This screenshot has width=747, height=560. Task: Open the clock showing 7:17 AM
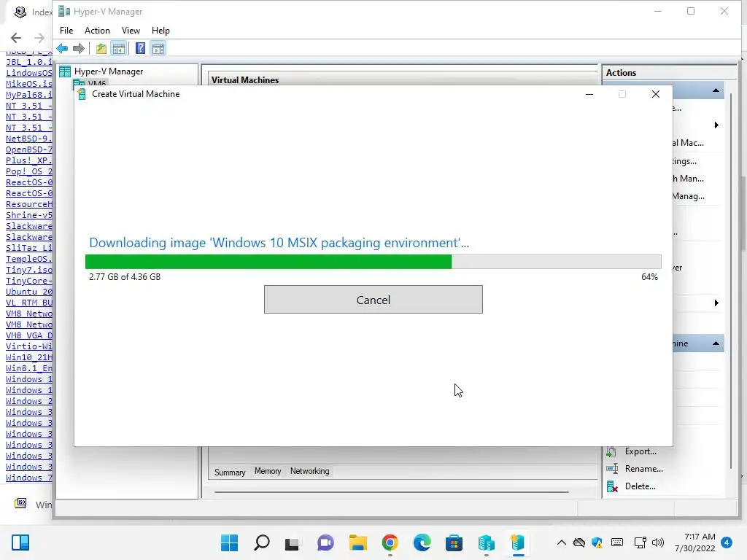(695, 542)
